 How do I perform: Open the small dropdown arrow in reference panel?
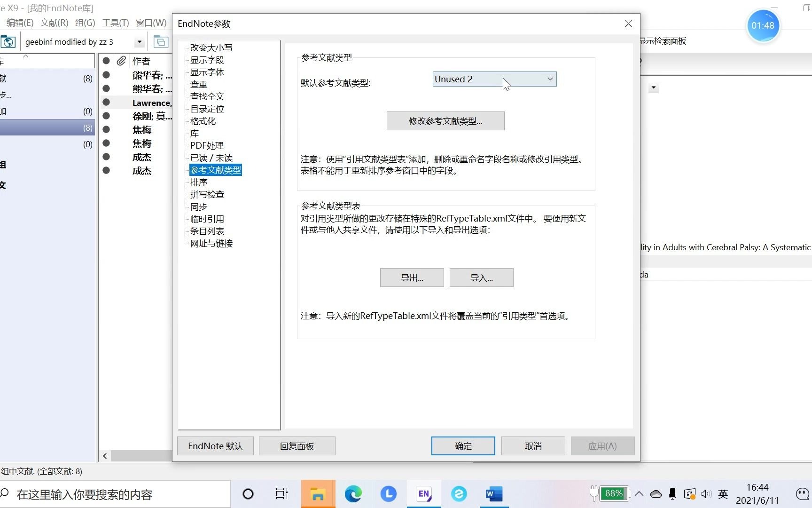click(x=654, y=88)
